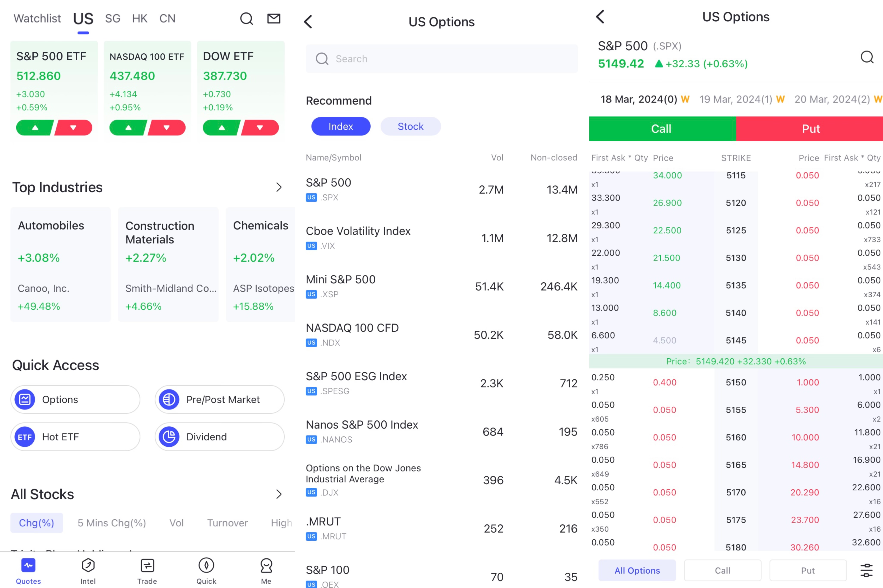Expand the All Stocks list arrow
The height and width of the screenshot is (588, 883).
pyautogui.click(x=279, y=494)
